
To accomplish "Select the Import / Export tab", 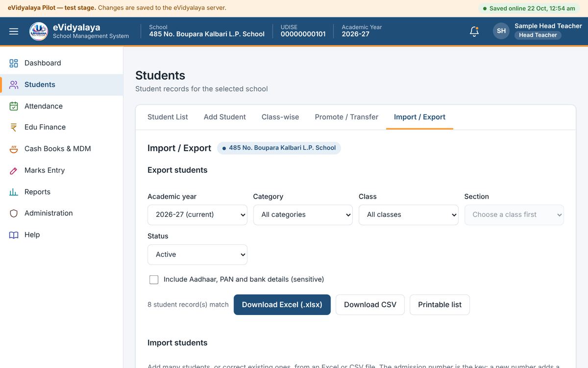I will pyautogui.click(x=419, y=117).
